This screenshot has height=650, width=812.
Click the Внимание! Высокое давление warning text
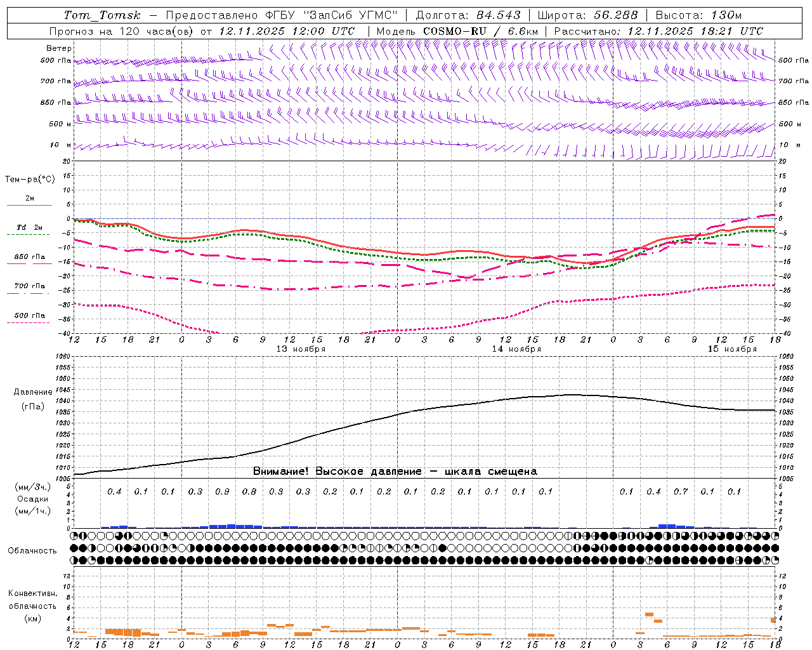(395, 472)
